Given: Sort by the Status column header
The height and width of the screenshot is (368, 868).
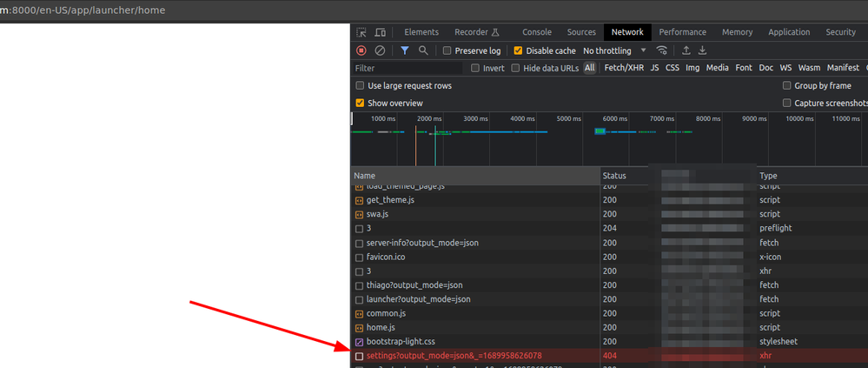Looking at the screenshot, I should 624,176.
